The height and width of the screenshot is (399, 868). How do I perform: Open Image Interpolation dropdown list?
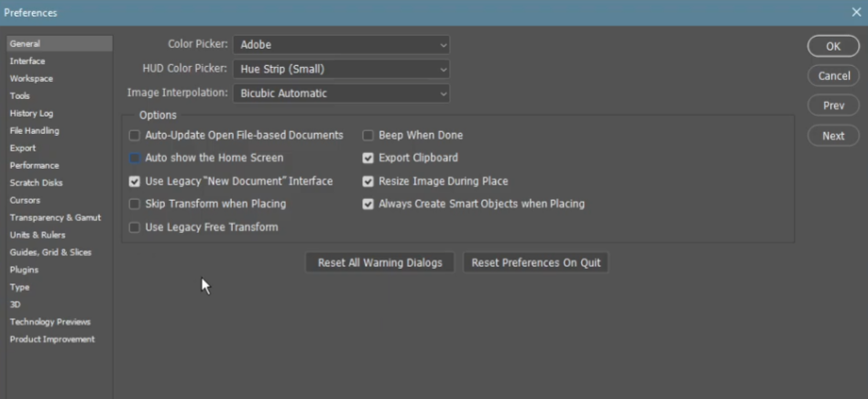(x=341, y=93)
